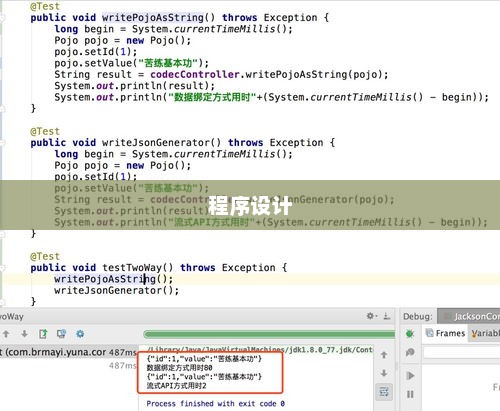
Task: Click the lower gray 487ms duration
Action: 122,366
